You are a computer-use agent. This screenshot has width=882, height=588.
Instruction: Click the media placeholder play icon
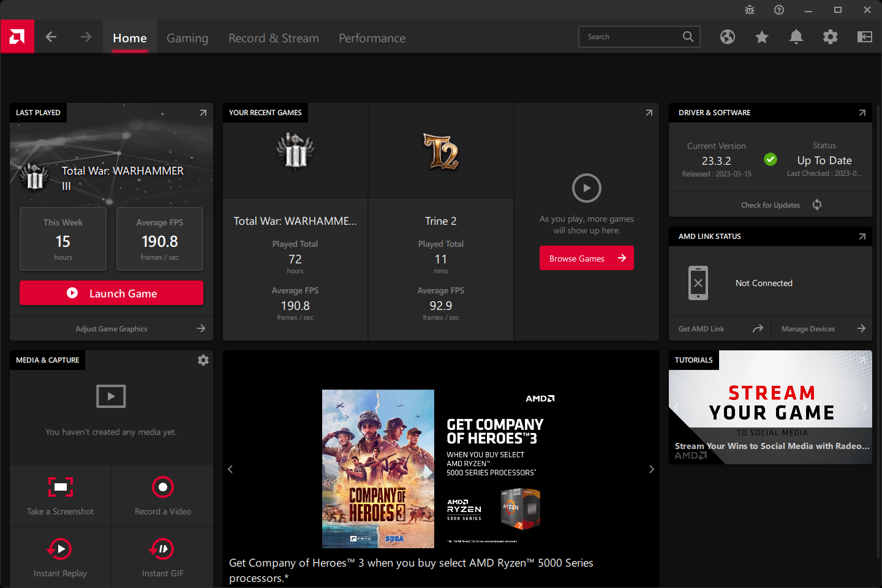(x=111, y=396)
